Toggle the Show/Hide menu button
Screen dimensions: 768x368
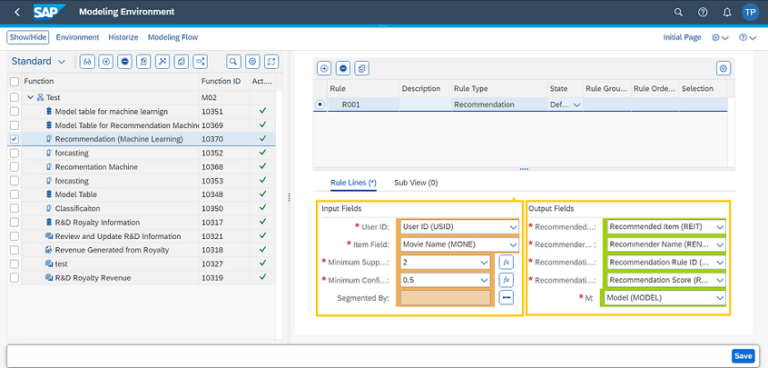click(28, 37)
